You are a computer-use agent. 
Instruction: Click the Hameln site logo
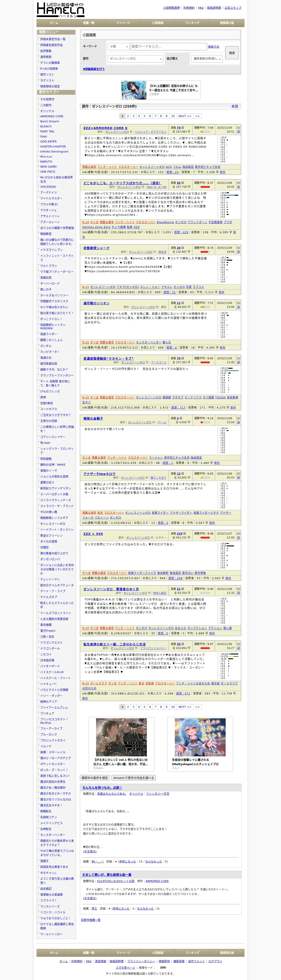point(61,10)
